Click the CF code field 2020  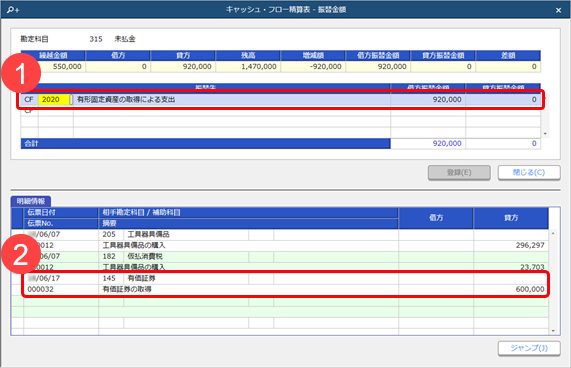point(54,99)
